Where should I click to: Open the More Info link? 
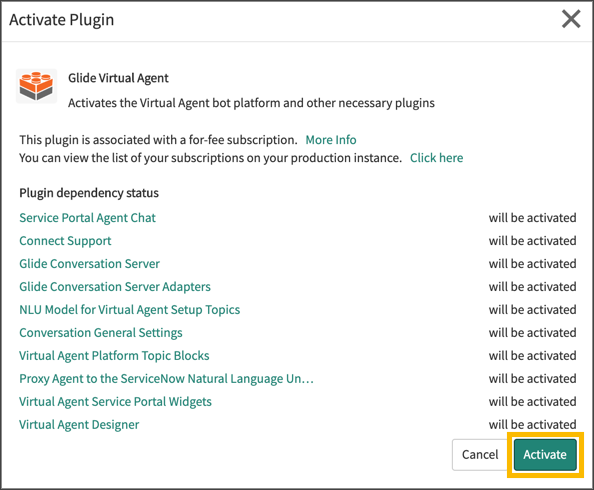(x=331, y=140)
